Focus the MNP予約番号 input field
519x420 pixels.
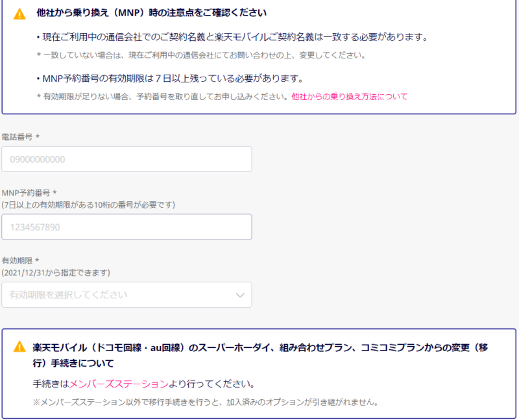coord(127,227)
